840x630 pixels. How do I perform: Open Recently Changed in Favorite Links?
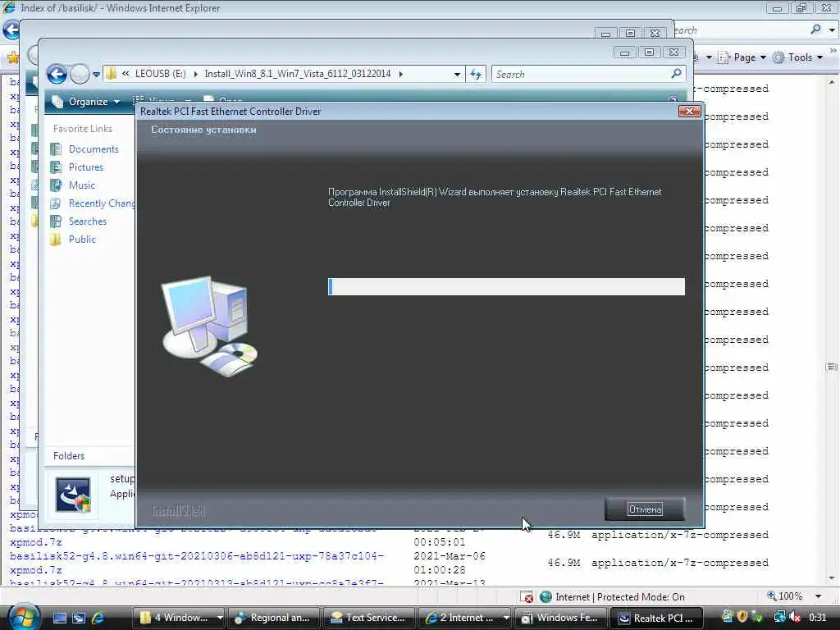[101, 203]
